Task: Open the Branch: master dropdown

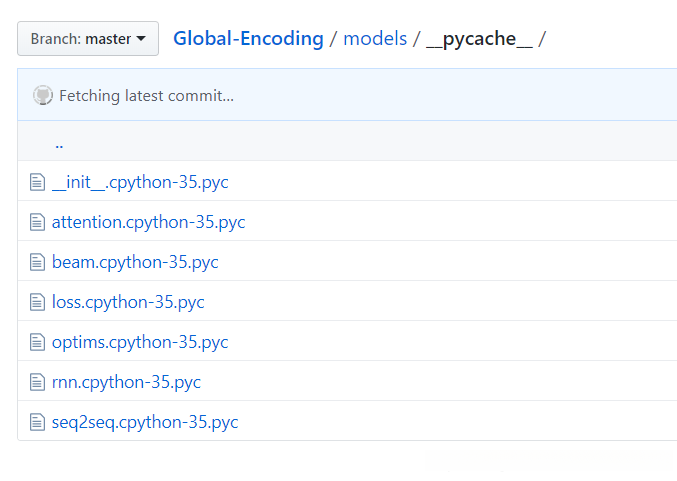Action: point(88,39)
